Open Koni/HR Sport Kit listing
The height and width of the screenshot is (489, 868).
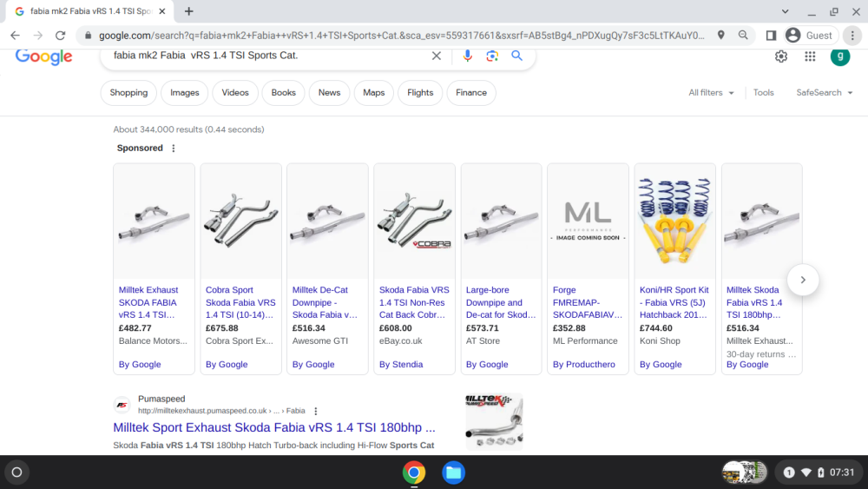tap(674, 302)
